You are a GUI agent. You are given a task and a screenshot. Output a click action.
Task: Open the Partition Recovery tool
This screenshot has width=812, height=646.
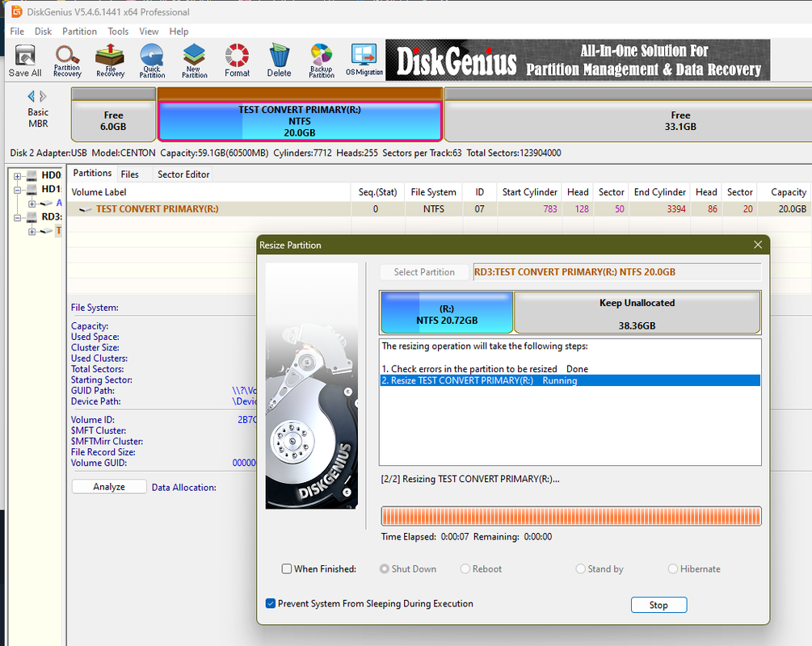coord(67,60)
